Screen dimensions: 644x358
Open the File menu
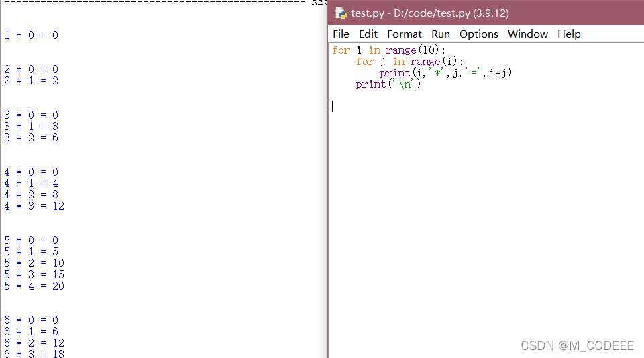[341, 34]
